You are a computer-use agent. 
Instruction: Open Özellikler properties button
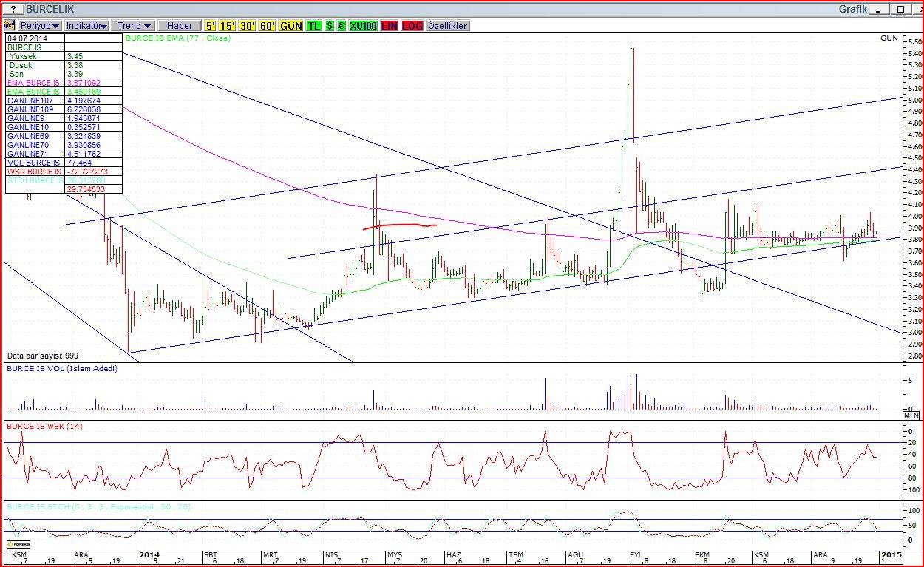point(448,25)
